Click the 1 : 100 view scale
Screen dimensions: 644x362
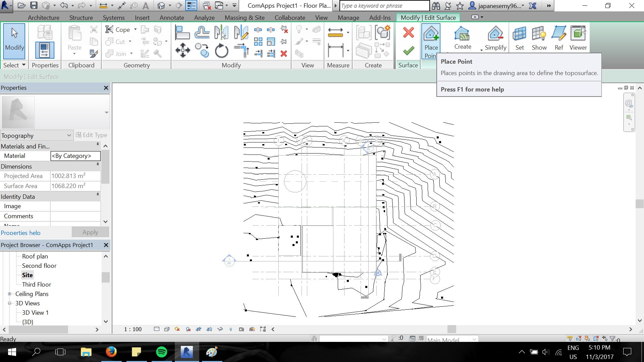click(x=133, y=329)
